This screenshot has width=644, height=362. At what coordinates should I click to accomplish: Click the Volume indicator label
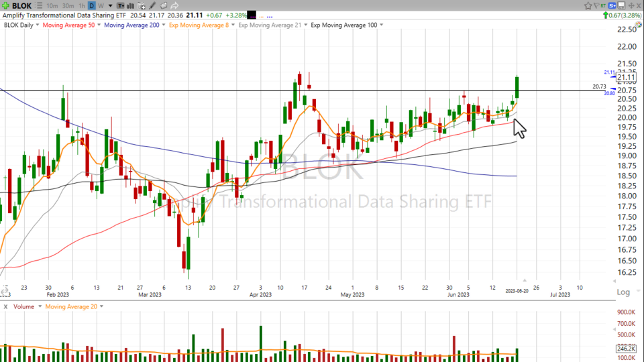(24, 306)
